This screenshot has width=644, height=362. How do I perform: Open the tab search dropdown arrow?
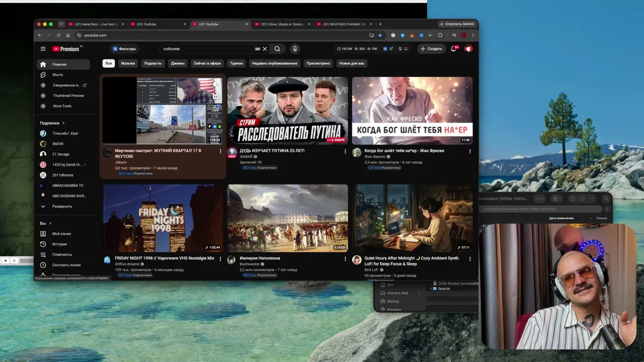click(61, 24)
